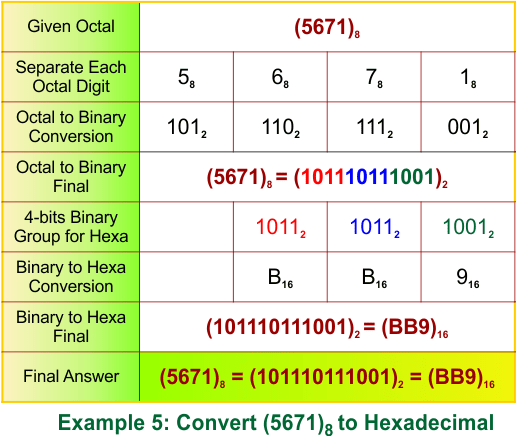This screenshot has height=436, width=516.
Task: Select the binary 101₂ cell
Action: (x=187, y=128)
